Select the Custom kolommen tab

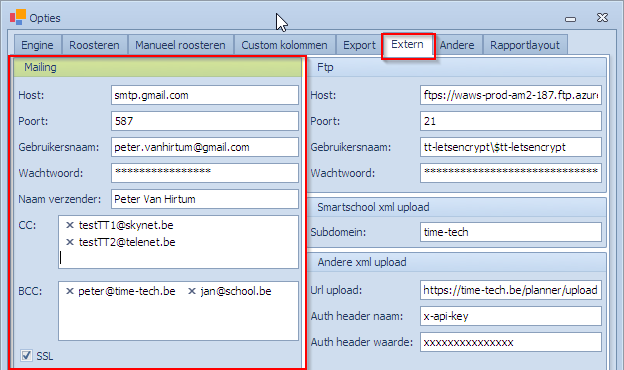(x=285, y=45)
